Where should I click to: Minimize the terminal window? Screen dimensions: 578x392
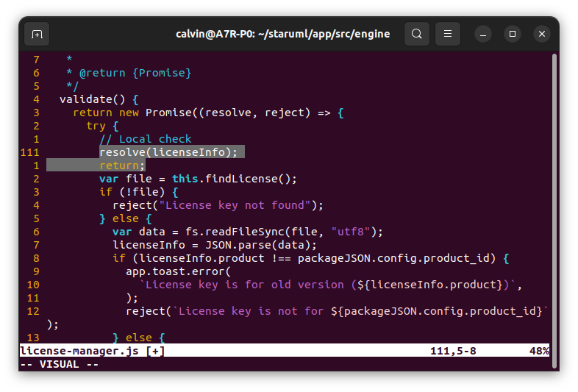point(483,34)
